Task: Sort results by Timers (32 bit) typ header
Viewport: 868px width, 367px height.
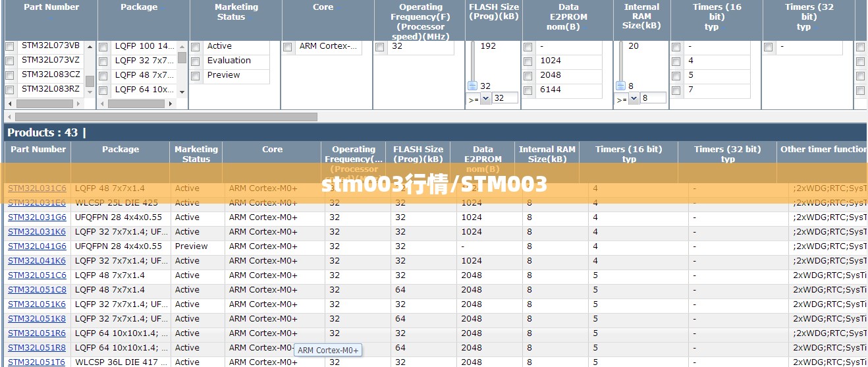Action: tap(728, 154)
